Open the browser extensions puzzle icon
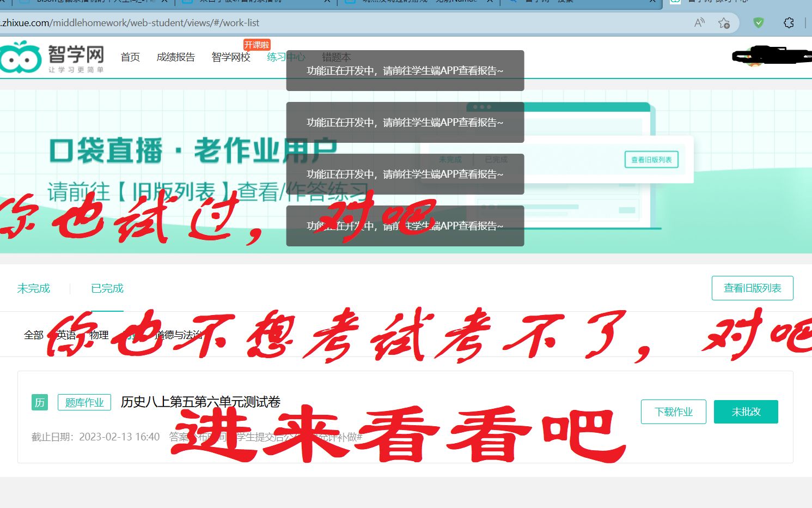 coord(789,23)
